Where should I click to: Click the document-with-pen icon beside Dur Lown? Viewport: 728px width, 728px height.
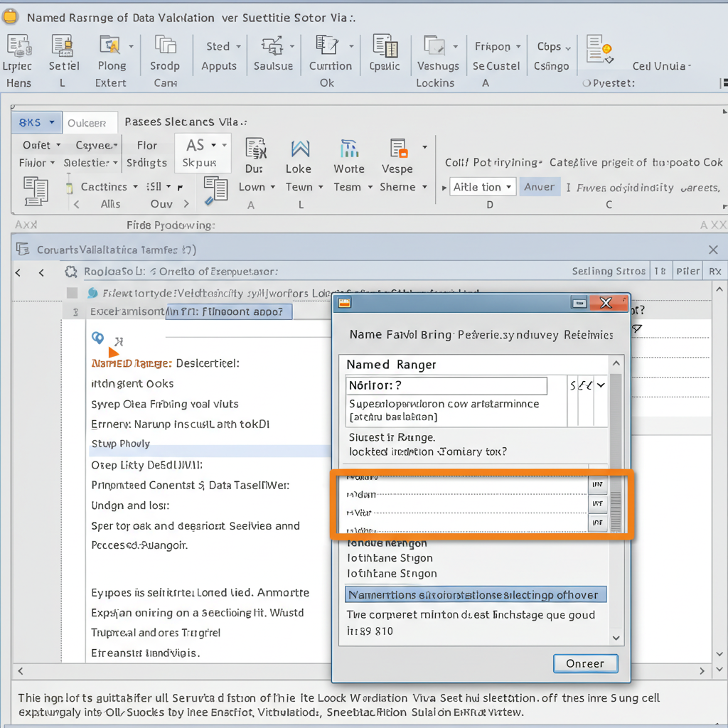click(x=215, y=191)
